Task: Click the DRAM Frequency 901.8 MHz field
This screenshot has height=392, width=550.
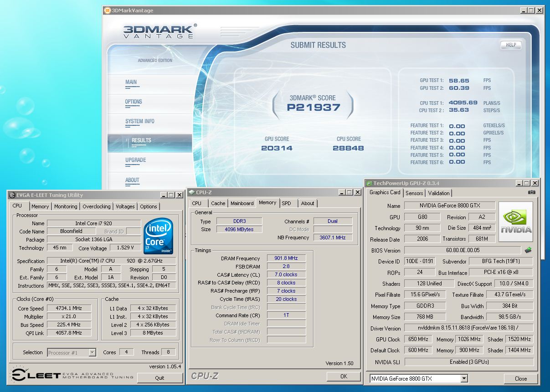Action: [286, 258]
